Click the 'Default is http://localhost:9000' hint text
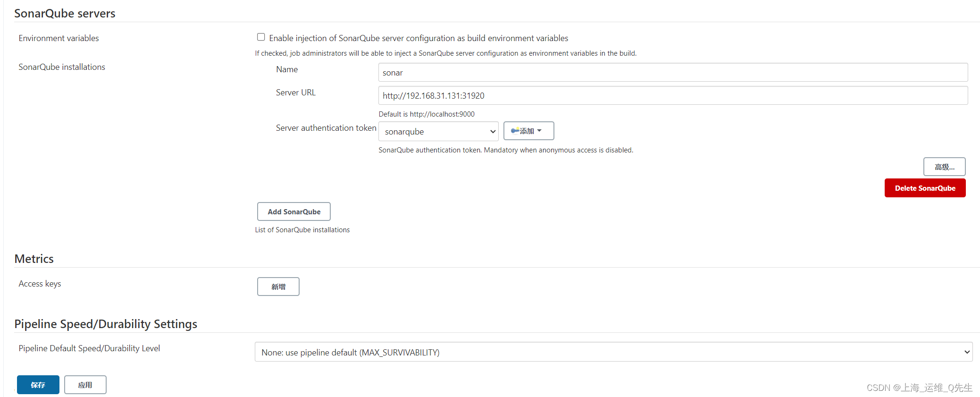Viewport: 980px width, 397px height. pyautogui.click(x=427, y=114)
